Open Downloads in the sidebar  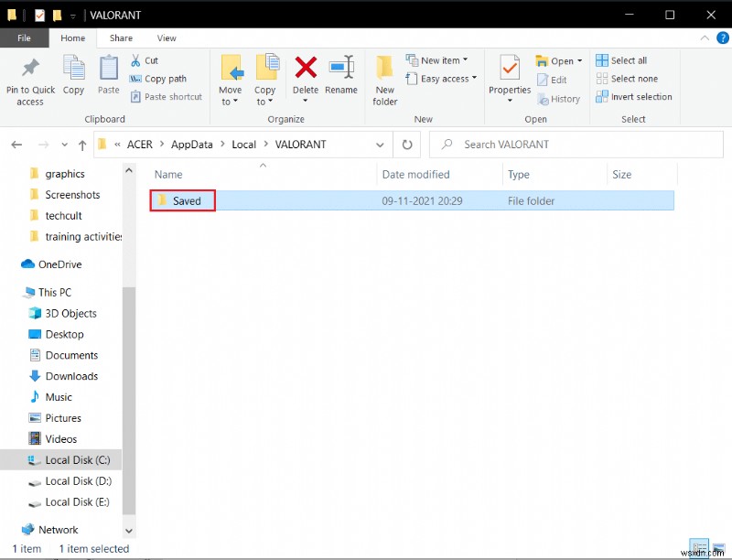pos(63,376)
